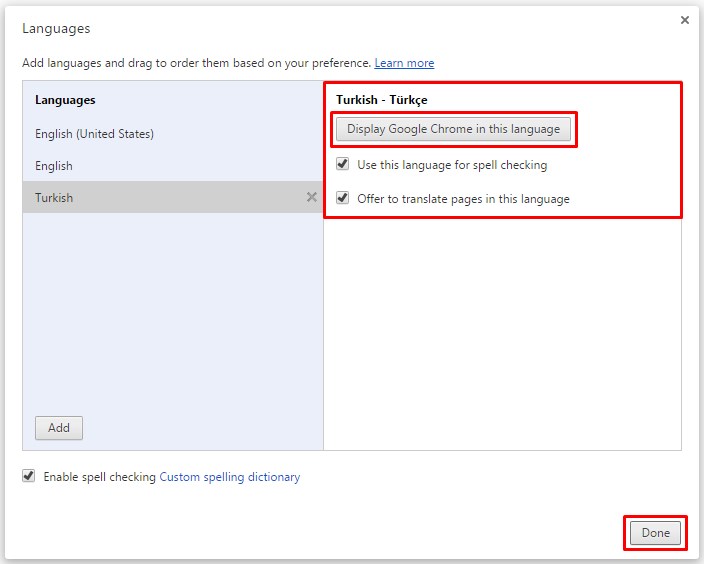This screenshot has width=704, height=564.
Task: Click the bold Languages list header
Action: (x=65, y=100)
